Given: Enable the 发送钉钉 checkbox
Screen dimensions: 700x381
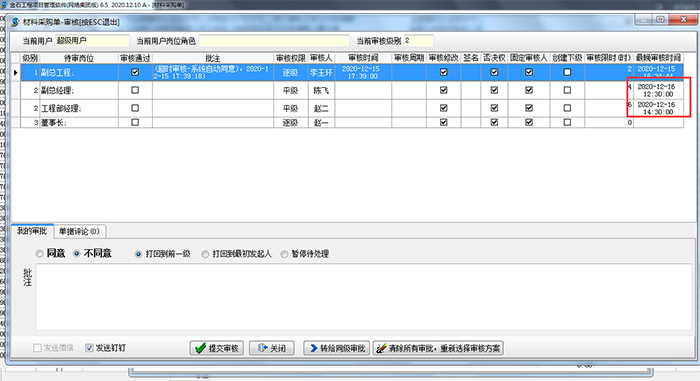Looking at the screenshot, I should click(x=89, y=348).
